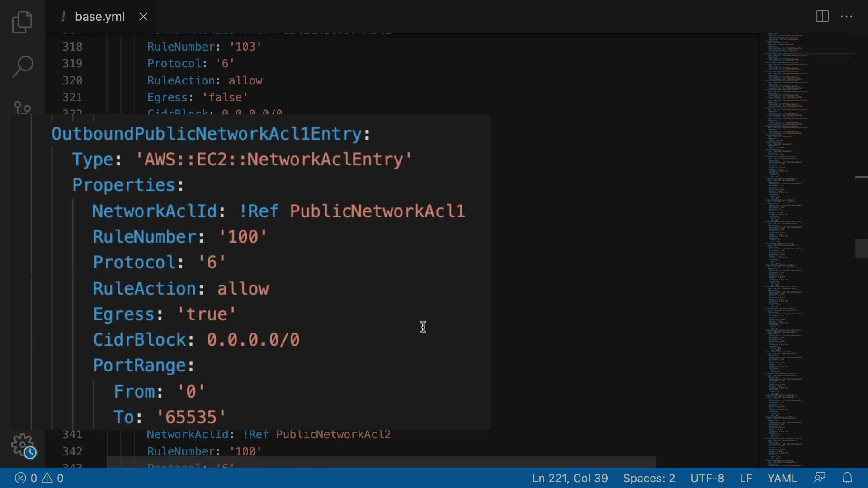
Task: Open the More Actions ellipsis menu
Action: point(846,17)
